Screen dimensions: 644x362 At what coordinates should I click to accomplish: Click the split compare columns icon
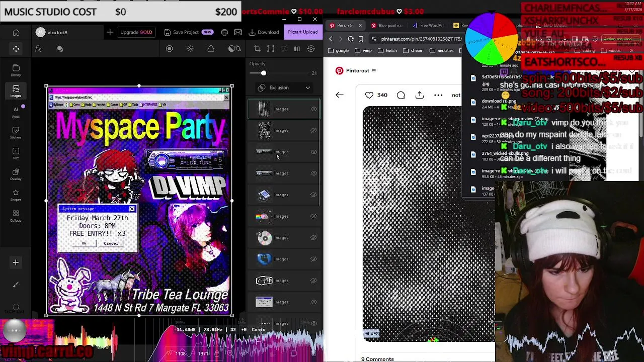tap(297, 49)
